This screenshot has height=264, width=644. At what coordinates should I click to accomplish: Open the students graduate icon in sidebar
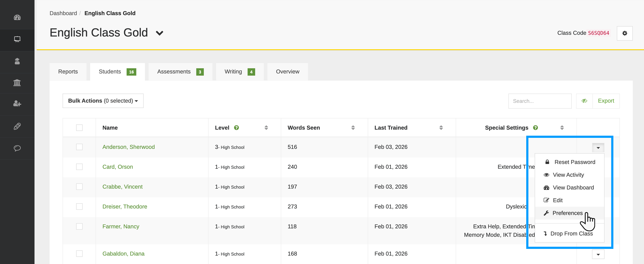(x=17, y=61)
